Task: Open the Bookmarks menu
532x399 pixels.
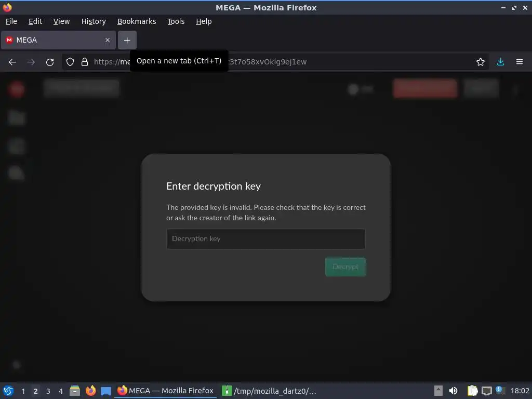Action: coord(137,21)
